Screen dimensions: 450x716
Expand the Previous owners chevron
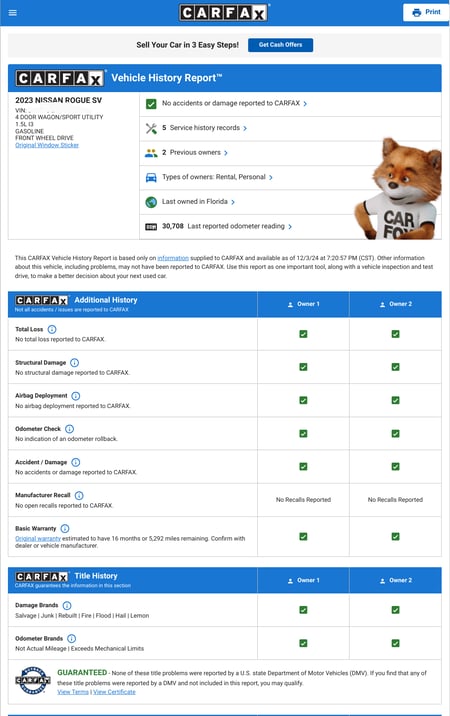(226, 153)
